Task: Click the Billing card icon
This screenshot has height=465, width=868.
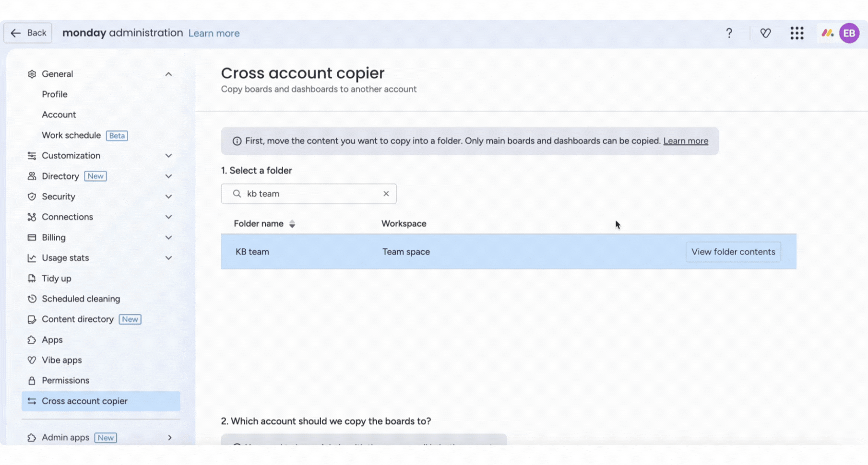Action: click(32, 237)
